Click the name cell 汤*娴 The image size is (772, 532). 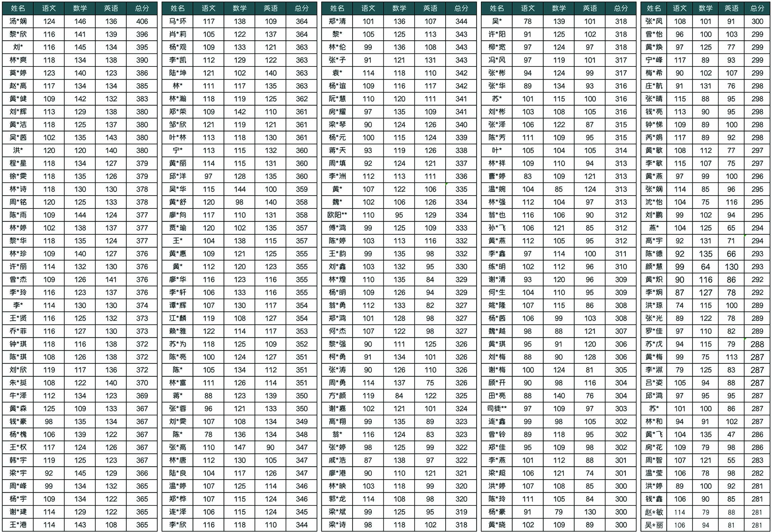click(x=18, y=21)
